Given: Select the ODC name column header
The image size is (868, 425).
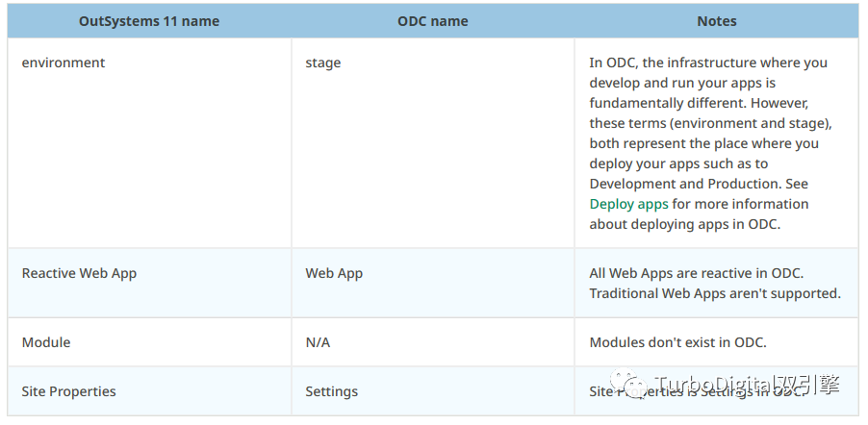Looking at the screenshot, I should (432, 20).
